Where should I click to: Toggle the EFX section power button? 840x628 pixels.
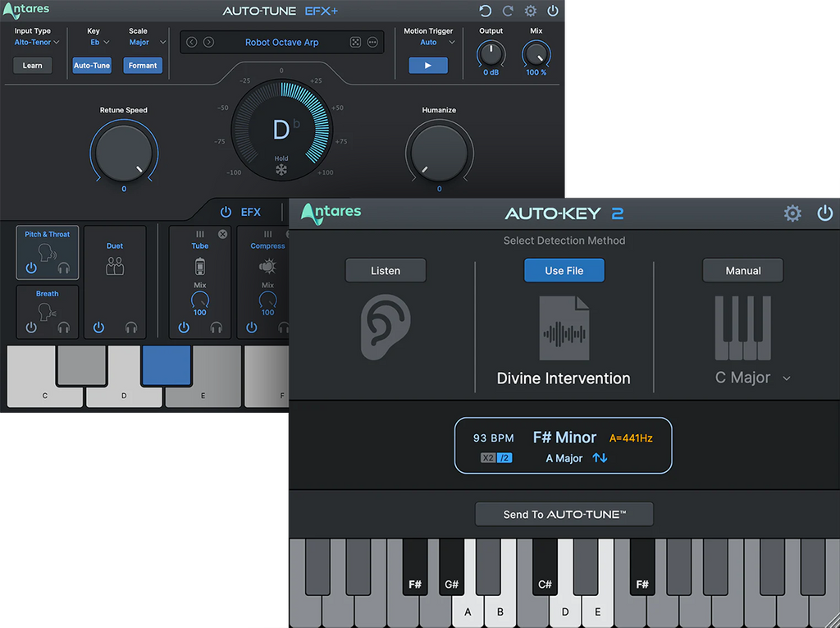pos(226,212)
